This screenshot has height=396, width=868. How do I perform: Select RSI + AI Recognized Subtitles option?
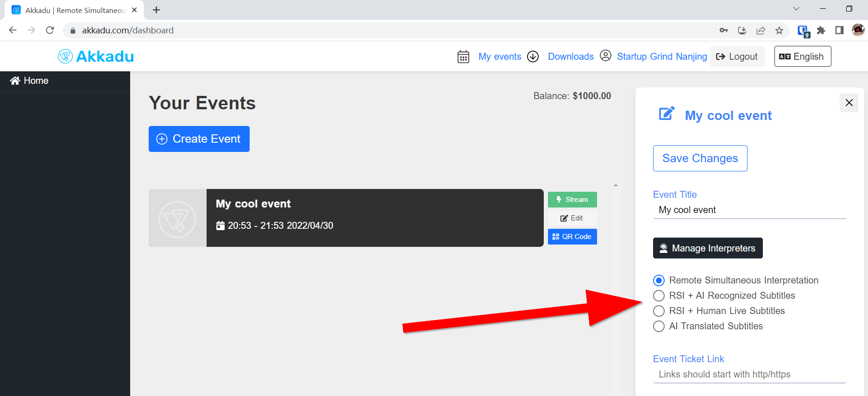coord(659,295)
